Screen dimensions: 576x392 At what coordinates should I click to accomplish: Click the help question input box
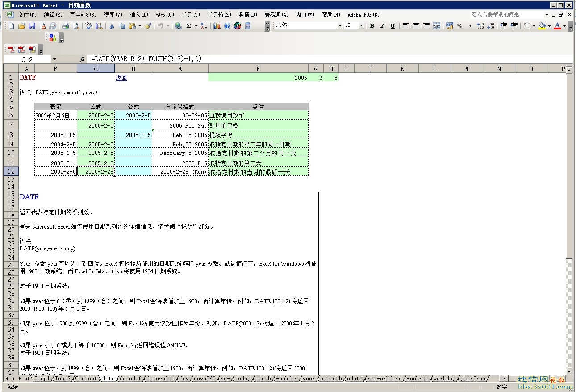tap(506, 14)
